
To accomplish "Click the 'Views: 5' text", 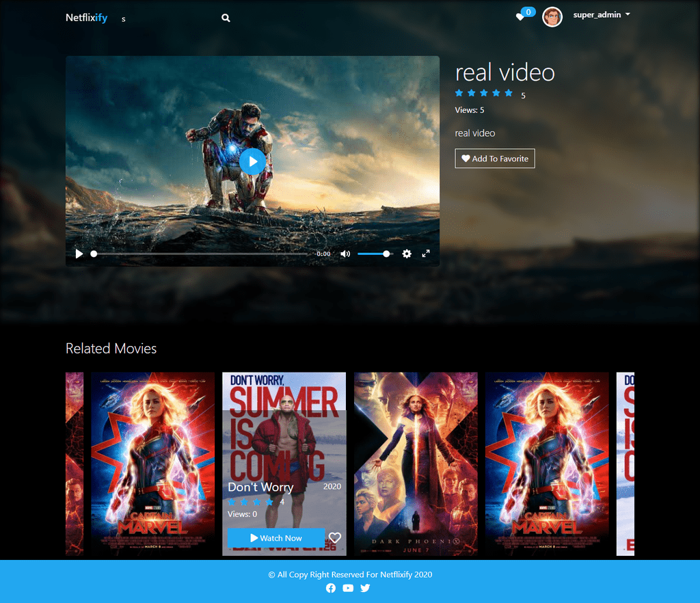I will (469, 110).
